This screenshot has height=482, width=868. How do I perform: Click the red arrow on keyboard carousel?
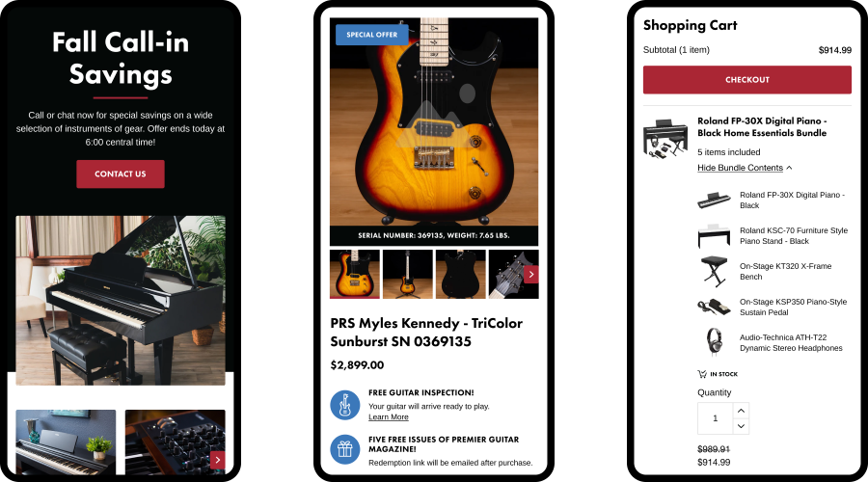tap(218, 460)
